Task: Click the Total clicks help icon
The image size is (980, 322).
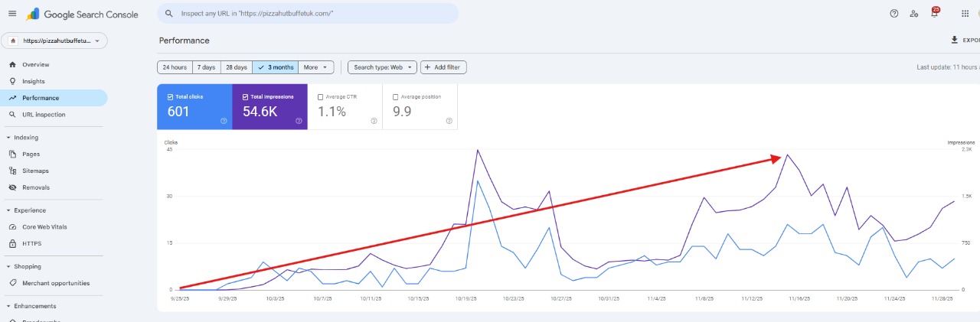Action: pos(224,121)
